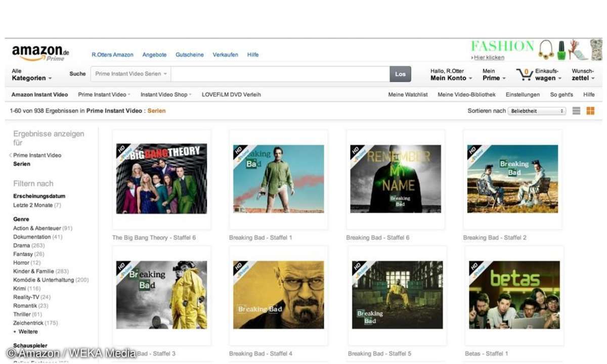Viewport: 607px width, 364px height.
Task: Filter by genre Zeichentrick
Action: pos(35,323)
